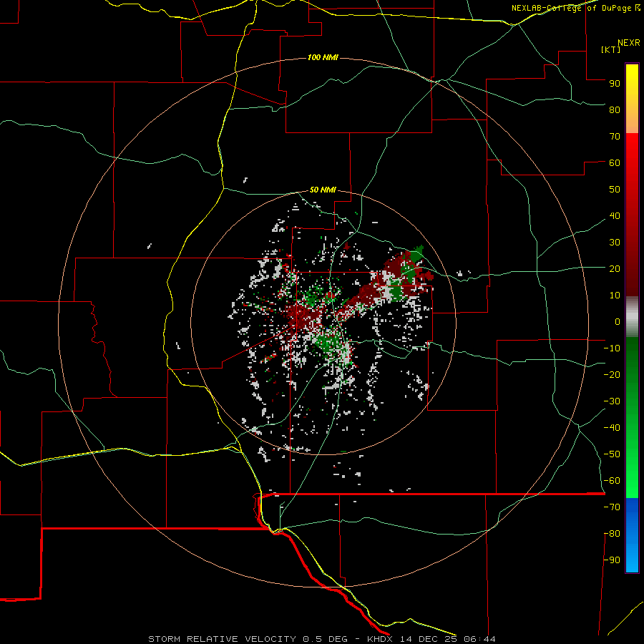Click the positive 20 scale label
The image size is (644, 644).
[615, 268]
